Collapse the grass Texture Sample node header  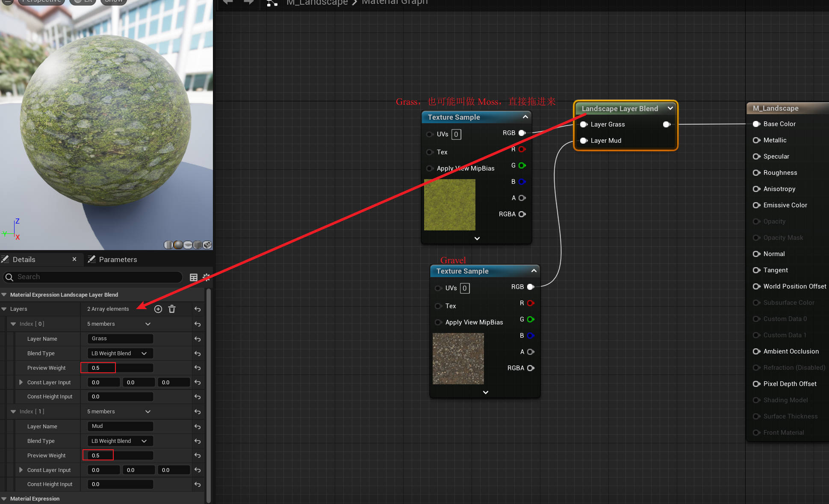point(525,117)
